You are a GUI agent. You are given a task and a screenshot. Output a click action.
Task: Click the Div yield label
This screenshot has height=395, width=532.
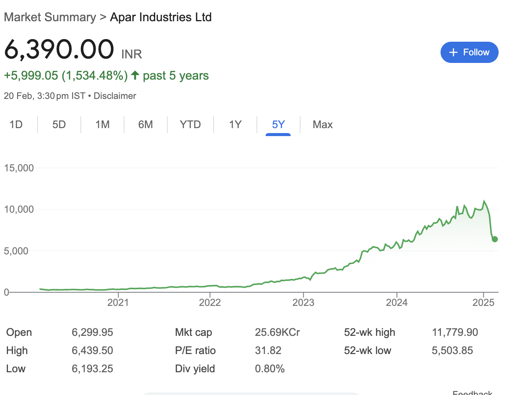[195, 369]
